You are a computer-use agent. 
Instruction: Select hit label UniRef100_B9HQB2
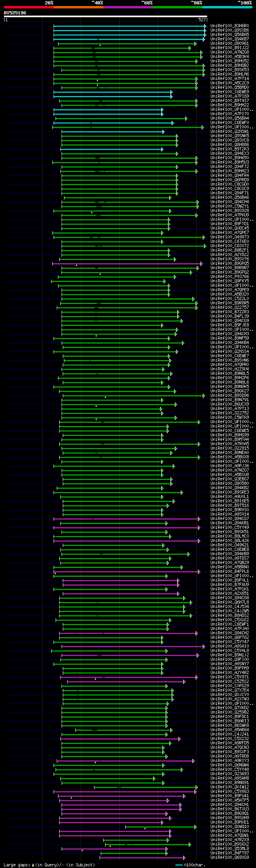point(230,66)
